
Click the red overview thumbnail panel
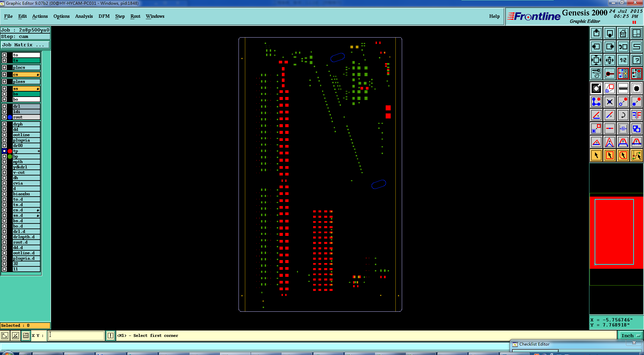[x=616, y=233]
